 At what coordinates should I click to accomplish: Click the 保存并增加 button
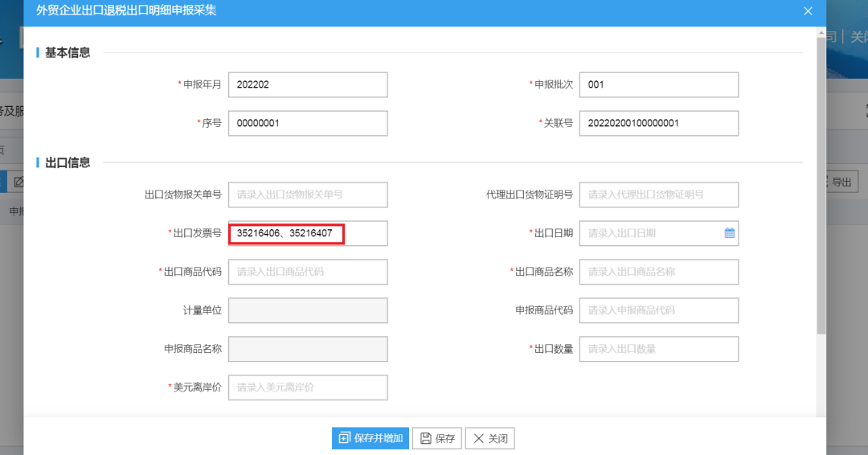click(x=371, y=438)
